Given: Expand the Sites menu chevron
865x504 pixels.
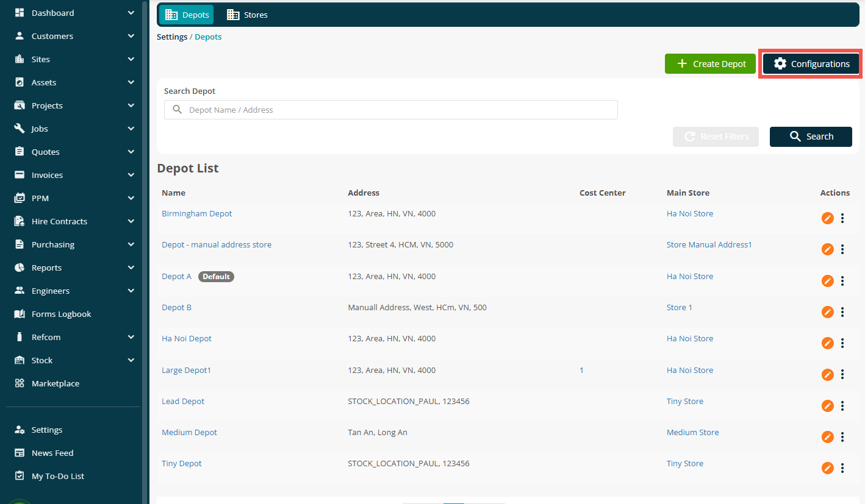Looking at the screenshot, I should point(131,59).
